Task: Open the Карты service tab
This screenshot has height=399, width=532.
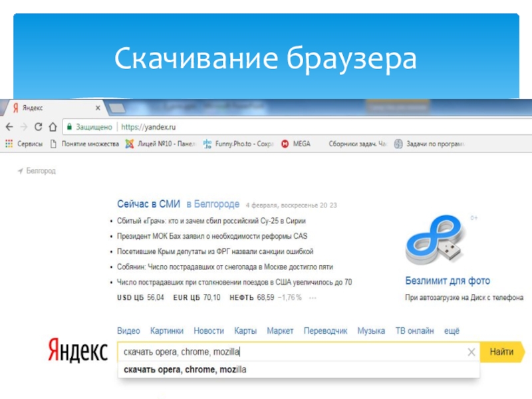Action: click(x=245, y=331)
